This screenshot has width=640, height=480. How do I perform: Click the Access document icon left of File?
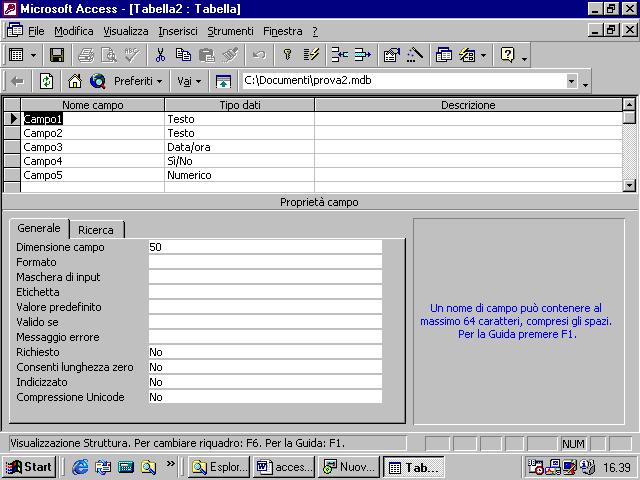click(15, 30)
